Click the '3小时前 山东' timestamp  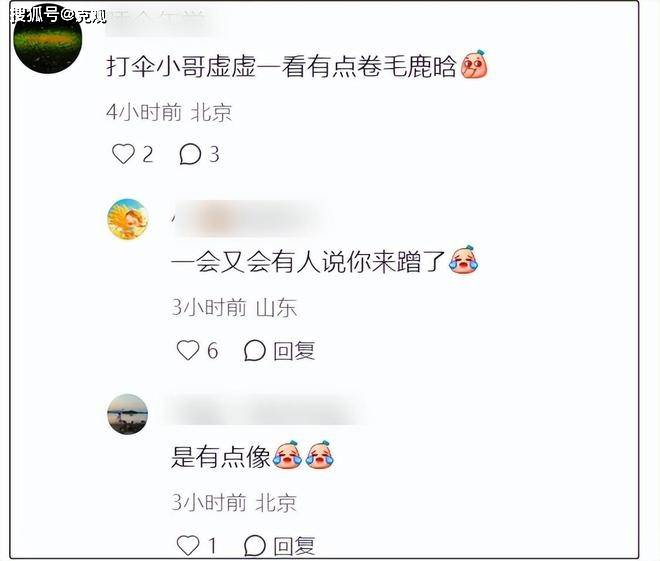tap(234, 308)
